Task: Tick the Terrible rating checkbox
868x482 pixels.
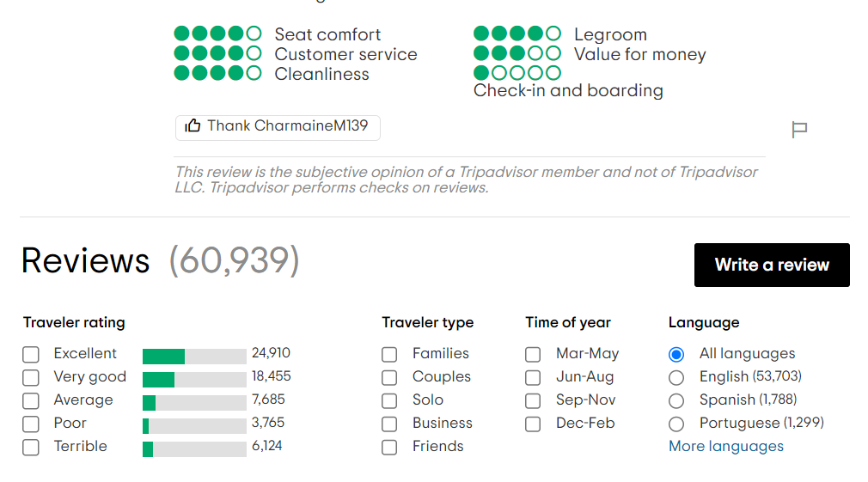Action: 31,447
